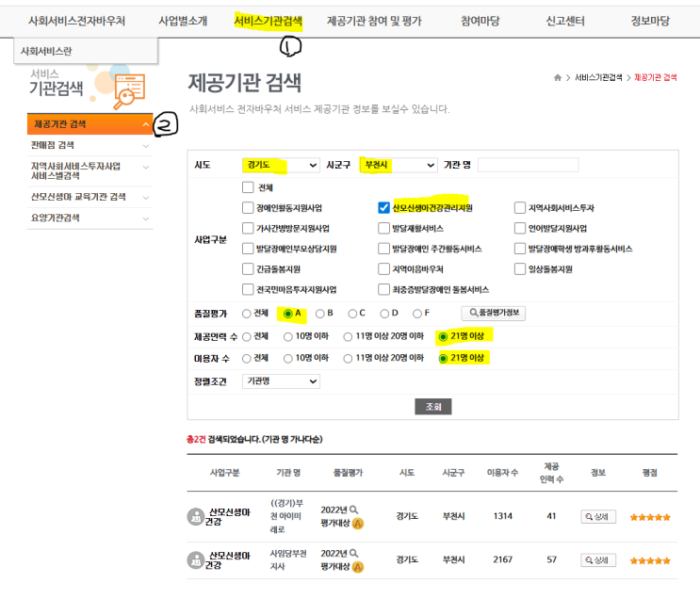Select 이용자 수 11명 이상 20명 이하 radio
The image size is (700, 599).
tap(348, 359)
